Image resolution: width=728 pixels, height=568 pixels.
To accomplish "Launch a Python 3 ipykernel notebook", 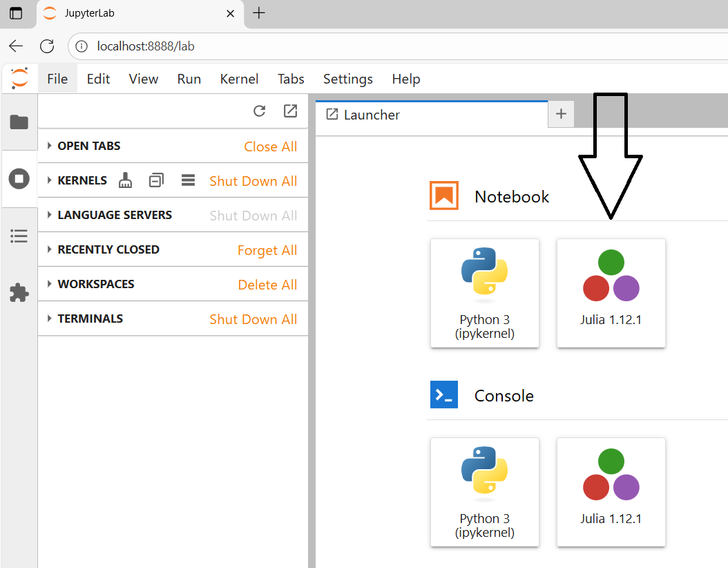I will (484, 292).
